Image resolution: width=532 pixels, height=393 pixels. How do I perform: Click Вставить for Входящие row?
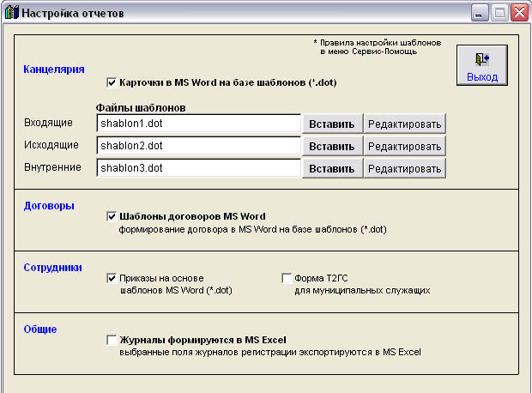332,124
